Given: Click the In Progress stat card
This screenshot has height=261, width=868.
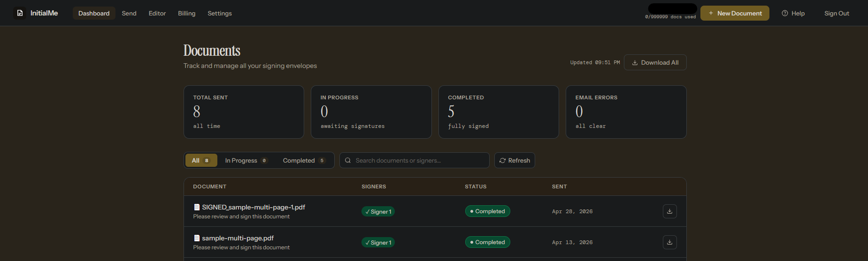Looking at the screenshot, I should click(x=371, y=112).
